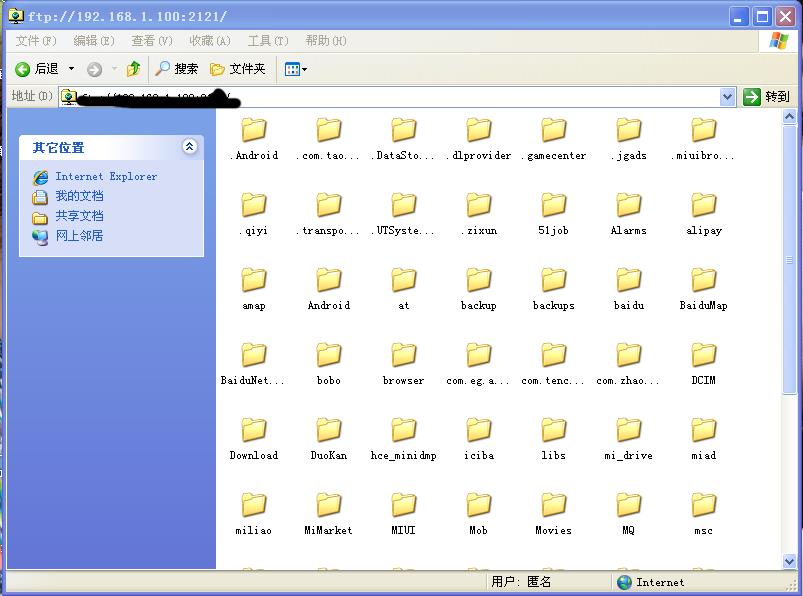This screenshot has width=803, height=596.
Task: Select the DCIM folder
Action: click(x=704, y=364)
